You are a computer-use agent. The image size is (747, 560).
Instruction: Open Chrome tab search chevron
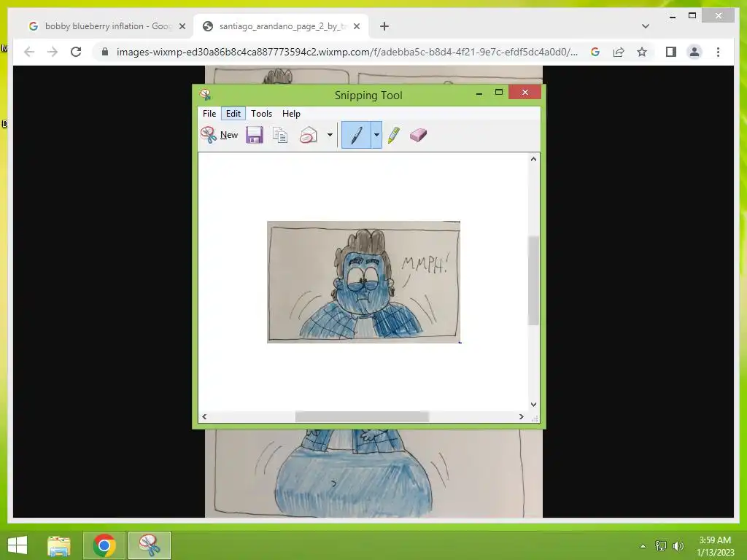[645, 26]
